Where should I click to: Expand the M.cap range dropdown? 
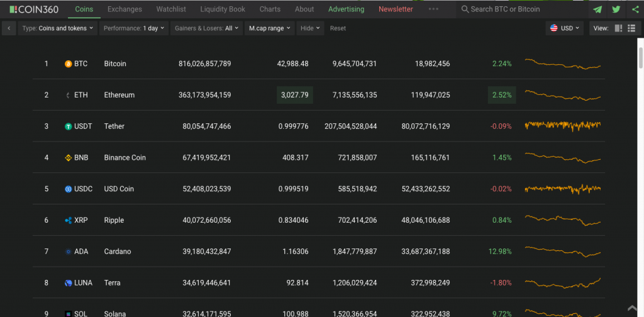point(270,28)
